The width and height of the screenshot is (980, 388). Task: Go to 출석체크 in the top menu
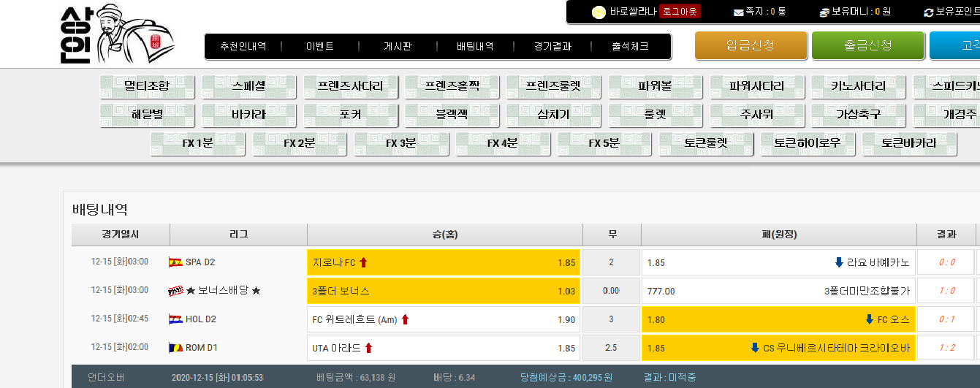pos(630,47)
